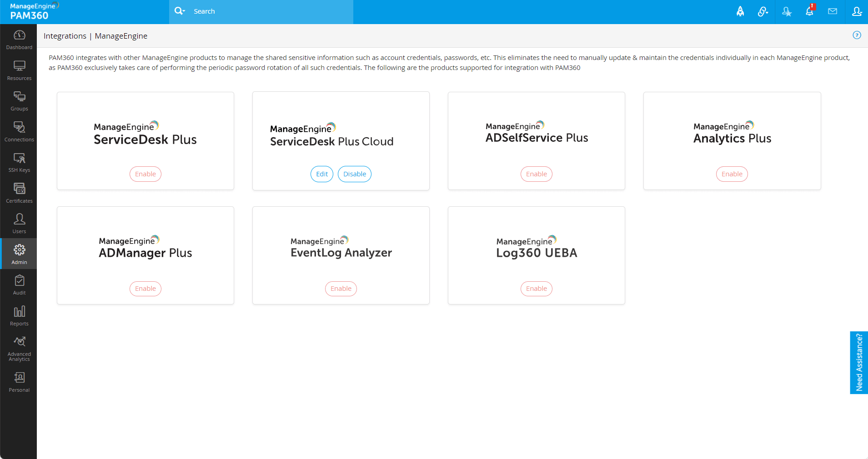
Task: Enable the Log360 UEBA integration
Action: click(537, 289)
